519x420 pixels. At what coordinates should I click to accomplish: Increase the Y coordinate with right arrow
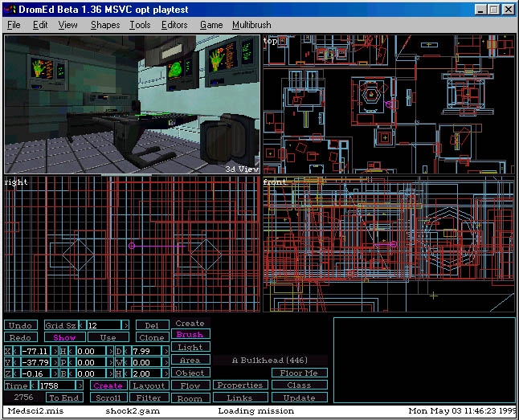55,362
